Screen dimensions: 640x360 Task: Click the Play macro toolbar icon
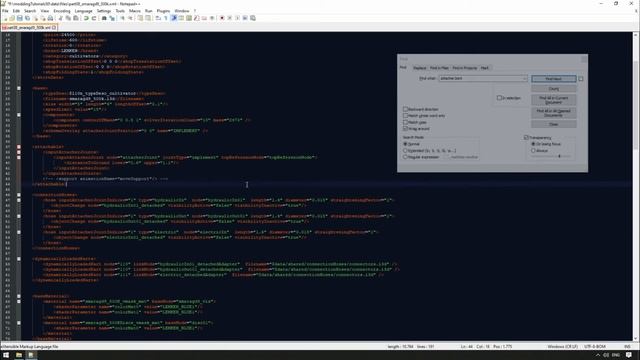click(x=238, y=18)
